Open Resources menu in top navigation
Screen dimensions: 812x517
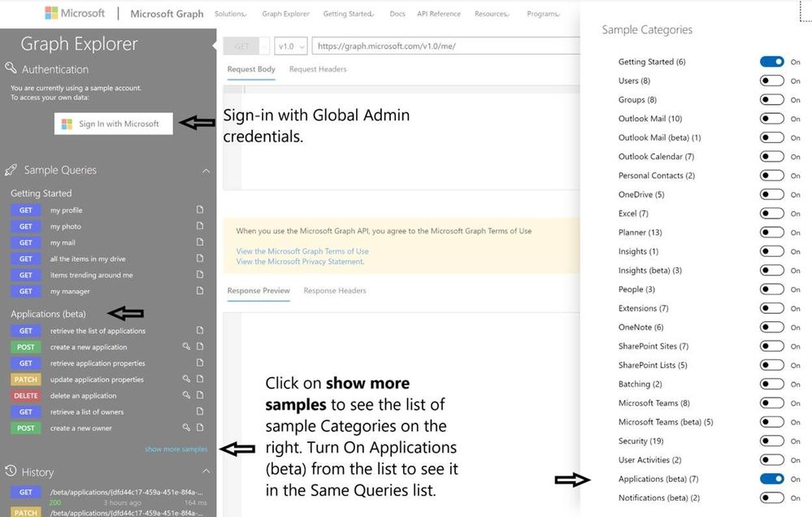(492, 14)
